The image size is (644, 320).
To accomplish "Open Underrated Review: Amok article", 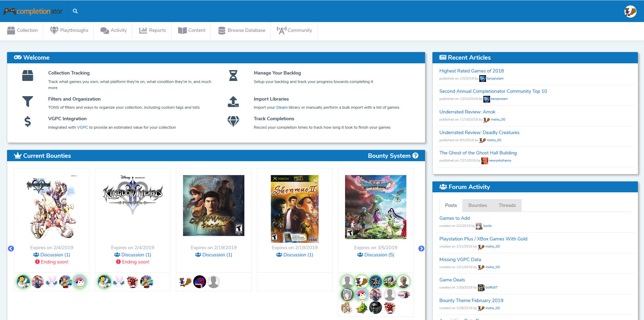I will [x=467, y=112].
